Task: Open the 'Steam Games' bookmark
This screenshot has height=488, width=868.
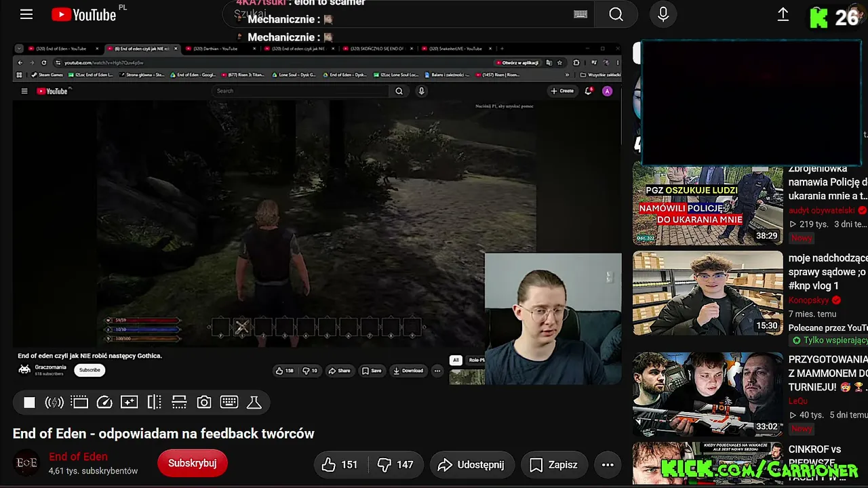Action: click(x=46, y=75)
